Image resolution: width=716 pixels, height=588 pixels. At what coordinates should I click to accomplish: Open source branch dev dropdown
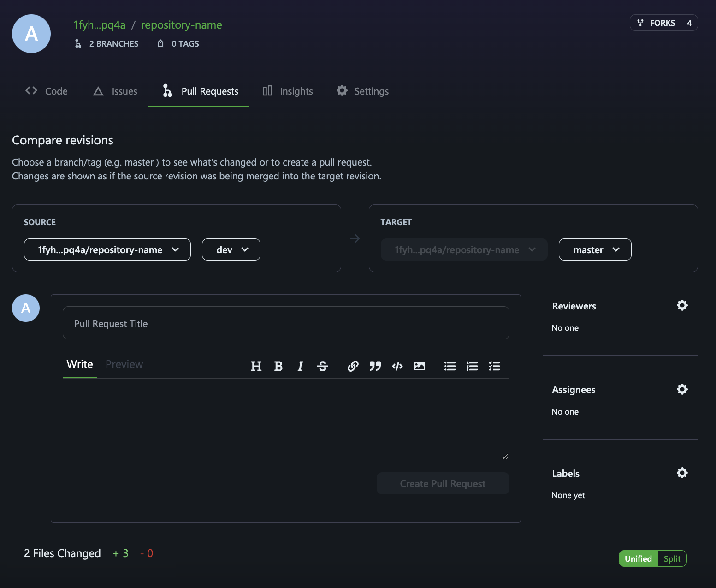coord(231,249)
